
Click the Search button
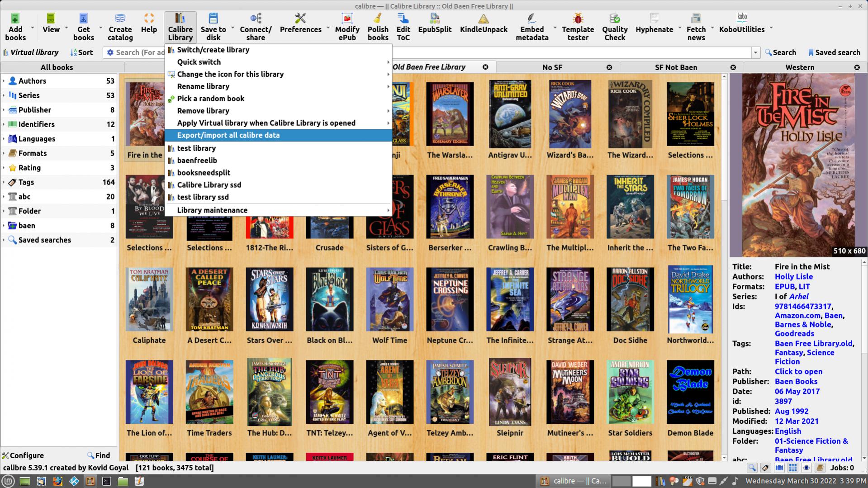click(x=780, y=52)
